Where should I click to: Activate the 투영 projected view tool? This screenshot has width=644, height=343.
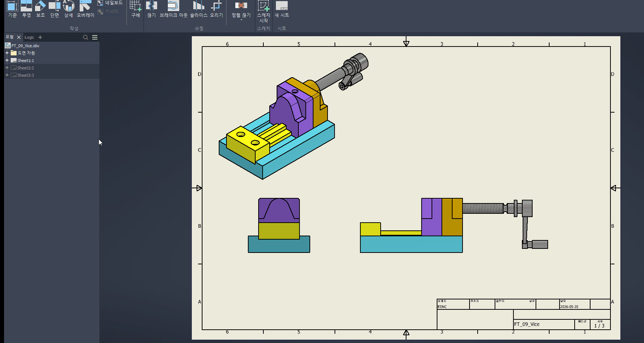26,9
